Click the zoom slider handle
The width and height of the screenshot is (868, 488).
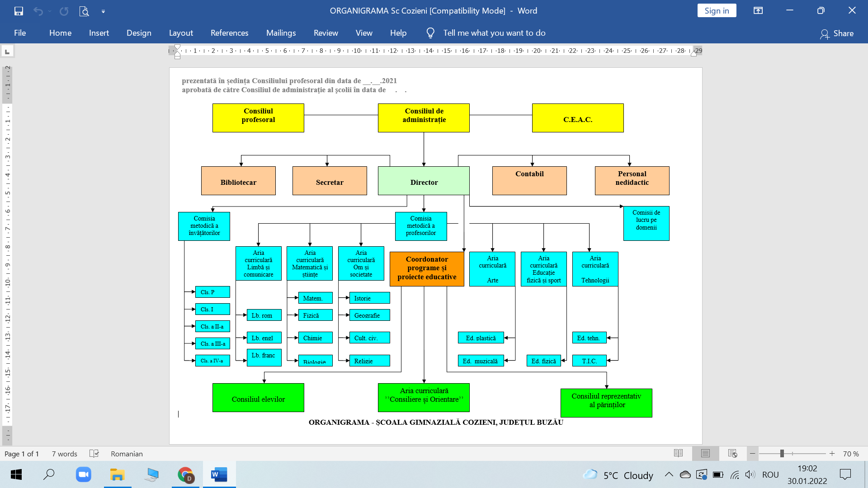(782, 453)
